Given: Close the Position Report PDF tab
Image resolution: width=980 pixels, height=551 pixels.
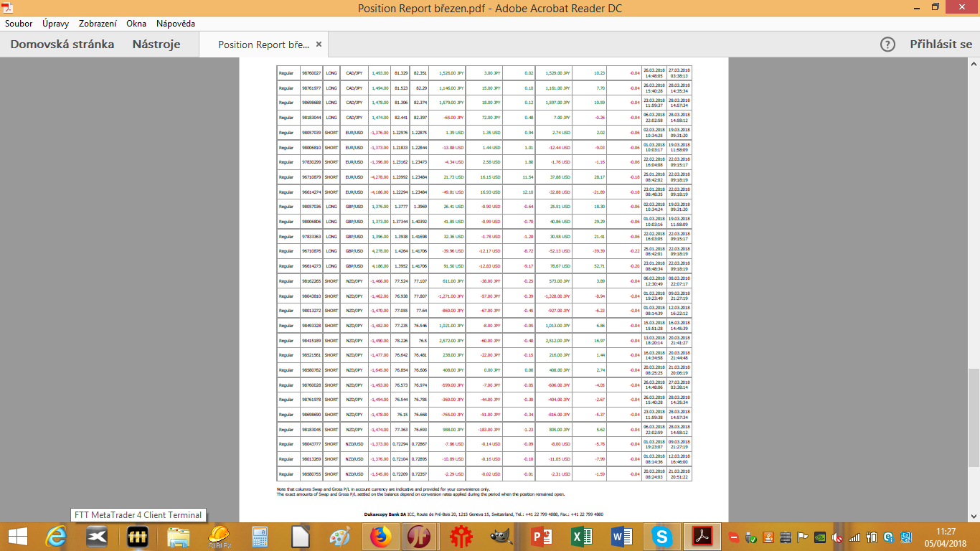Looking at the screenshot, I should pos(319,44).
